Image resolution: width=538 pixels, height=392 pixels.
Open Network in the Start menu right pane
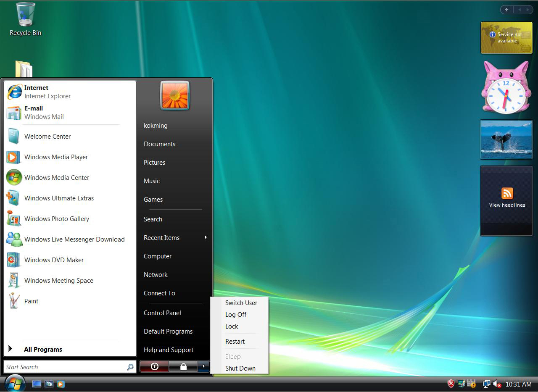click(156, 274)
